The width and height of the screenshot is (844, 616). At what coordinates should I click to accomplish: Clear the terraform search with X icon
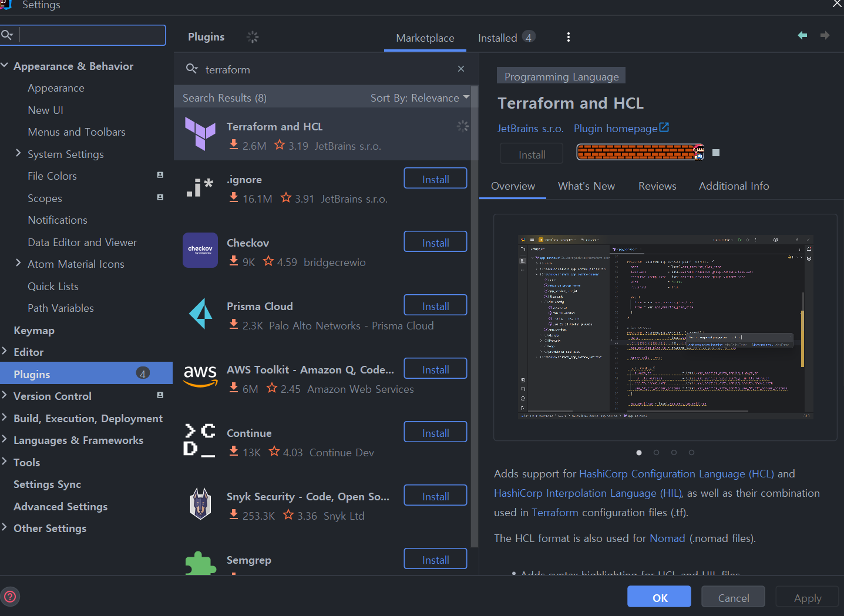pos(461,69)
